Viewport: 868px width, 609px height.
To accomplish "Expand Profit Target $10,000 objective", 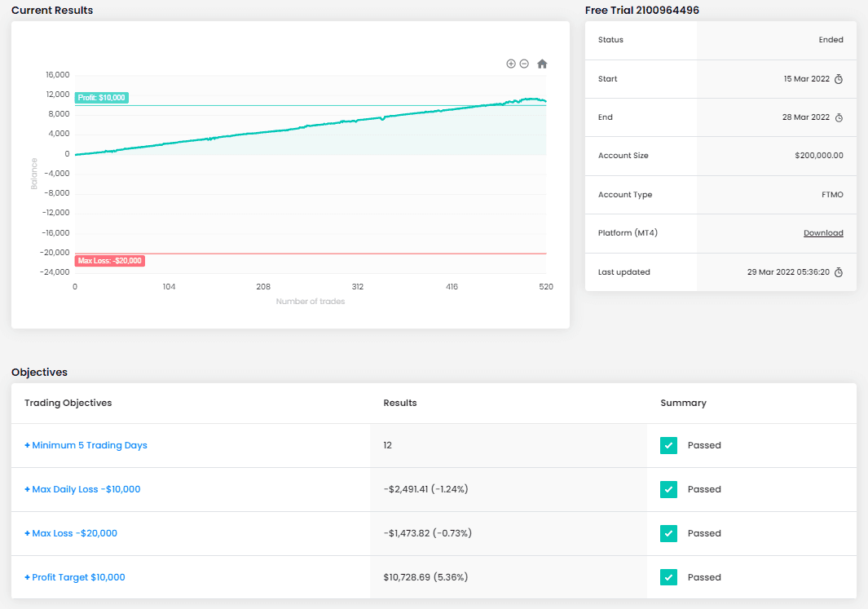I will point(75,577).
